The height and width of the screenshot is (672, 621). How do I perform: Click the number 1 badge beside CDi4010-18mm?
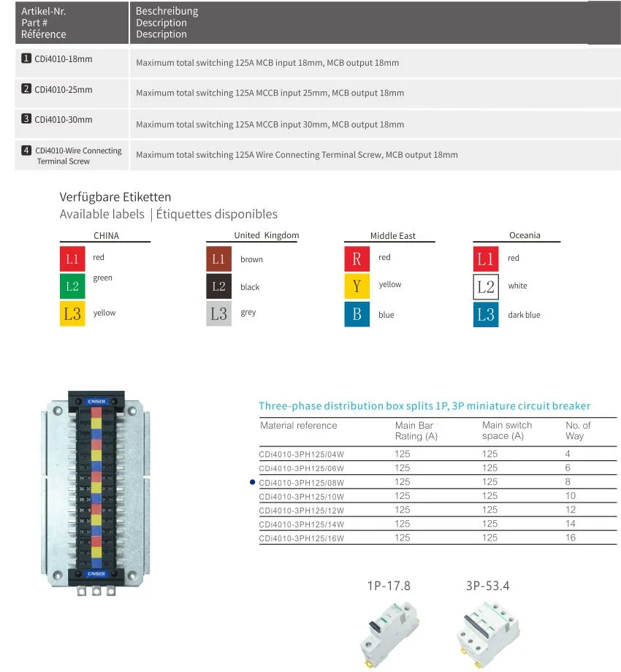click(26, 58)
